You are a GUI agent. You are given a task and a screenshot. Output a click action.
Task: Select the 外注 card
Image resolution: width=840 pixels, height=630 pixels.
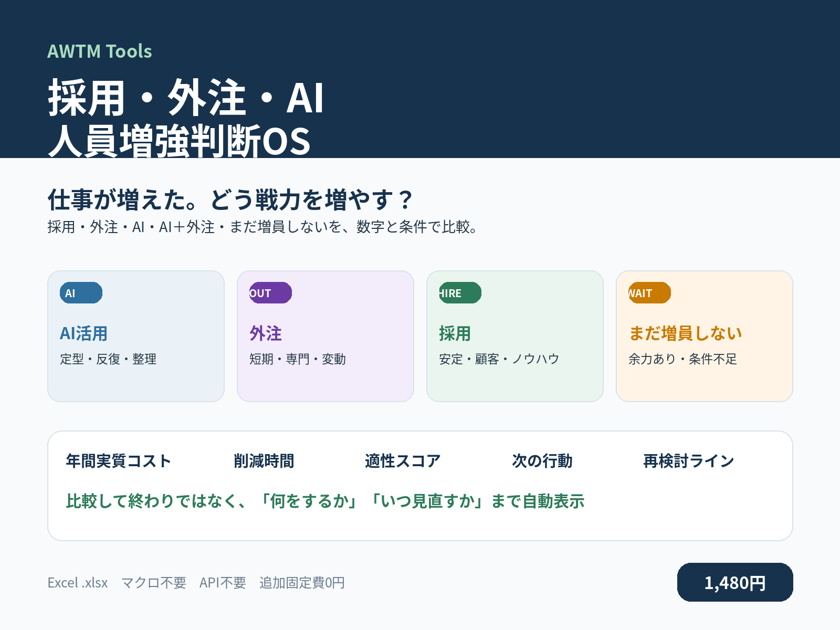tap(325, 336)
